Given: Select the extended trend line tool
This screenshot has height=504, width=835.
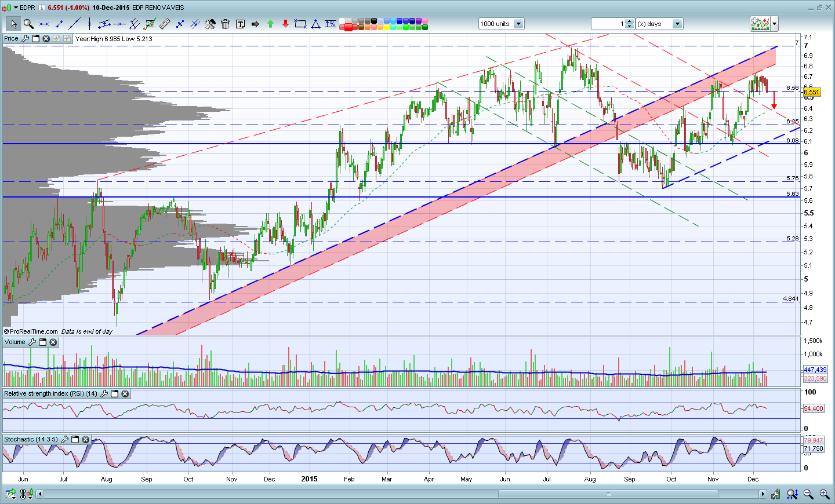Looking at the screenshot, I should (x=74, y=24).
